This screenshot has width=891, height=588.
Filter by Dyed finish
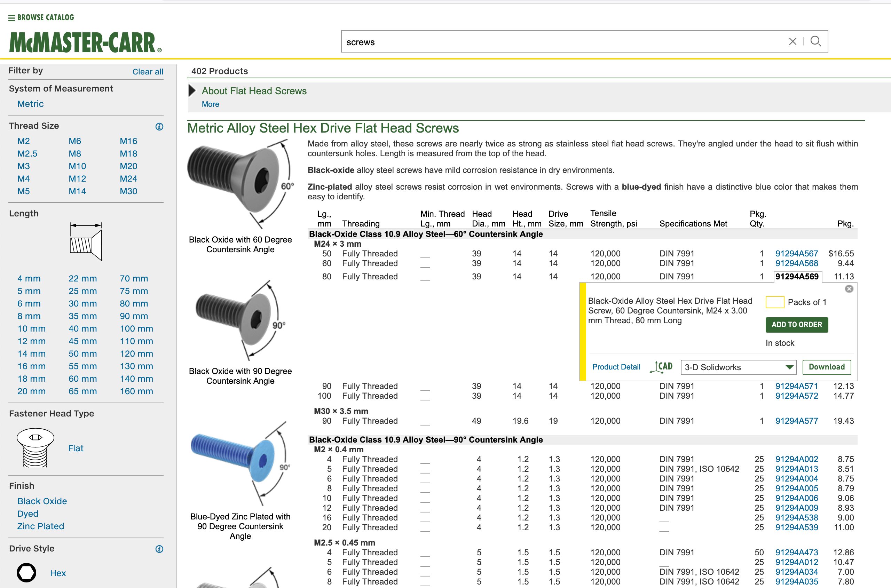[28, 514]
